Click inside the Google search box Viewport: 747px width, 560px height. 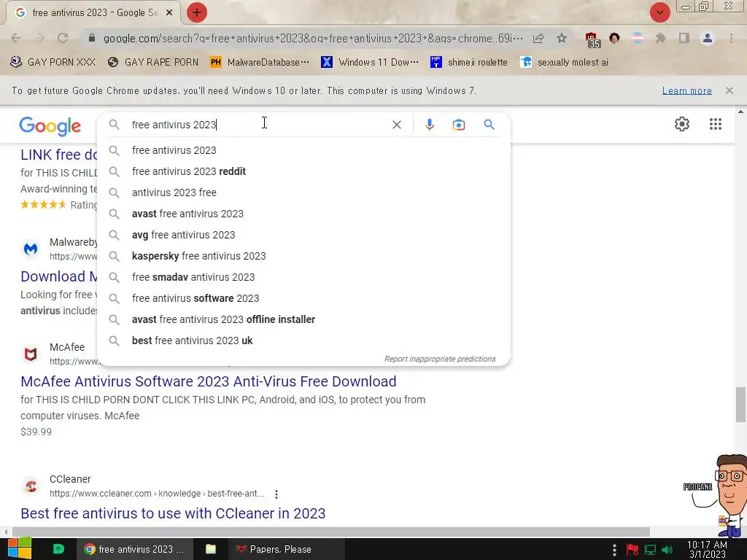(x=258, y=125)
